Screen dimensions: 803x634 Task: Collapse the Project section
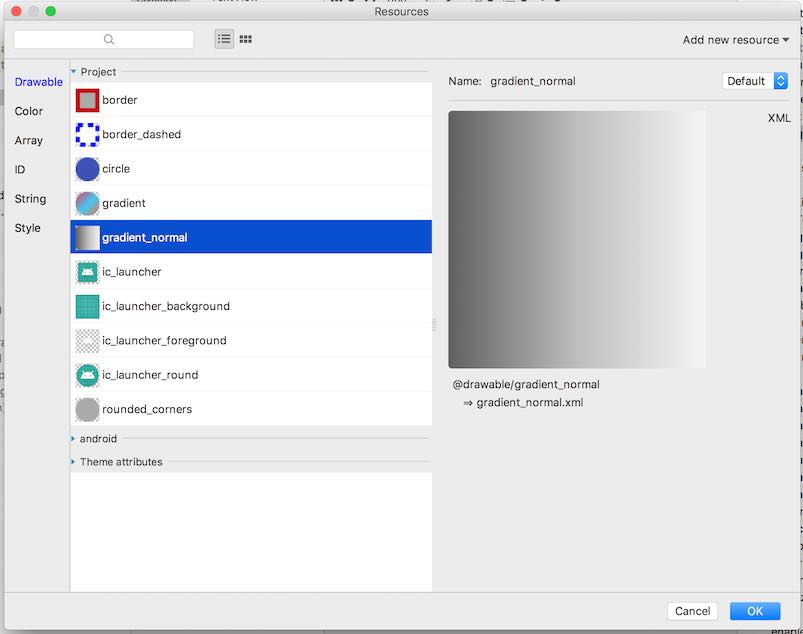(73, 72)
